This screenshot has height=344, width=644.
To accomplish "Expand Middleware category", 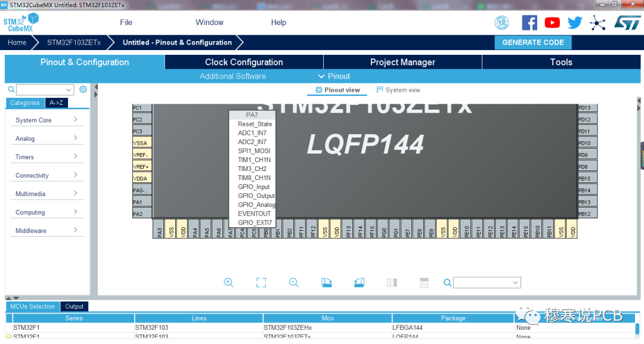I will (x=47, y=231).
